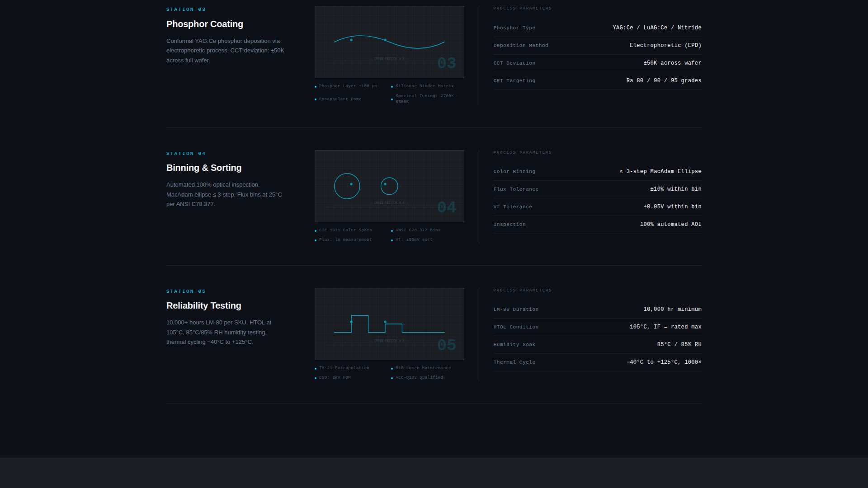Click the B10 Lumen Maintenance legend dot
Screen dimensions: 868x488
(392, 368)
